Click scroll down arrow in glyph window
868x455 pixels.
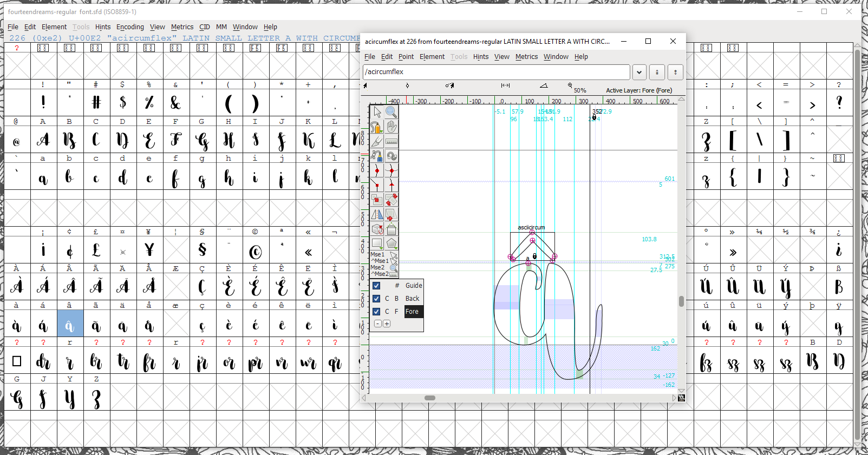pyautogui.click(x=681, y=390)
